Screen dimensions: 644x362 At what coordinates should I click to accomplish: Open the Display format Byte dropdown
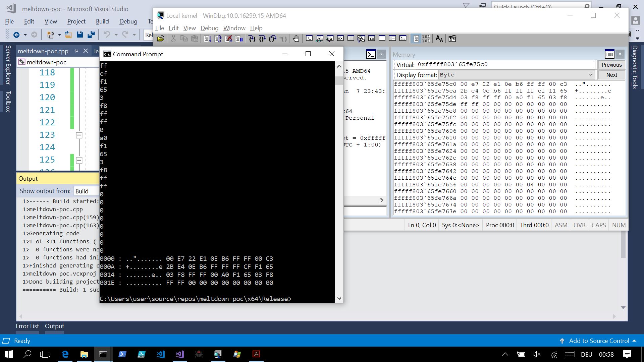click(591, 75)
